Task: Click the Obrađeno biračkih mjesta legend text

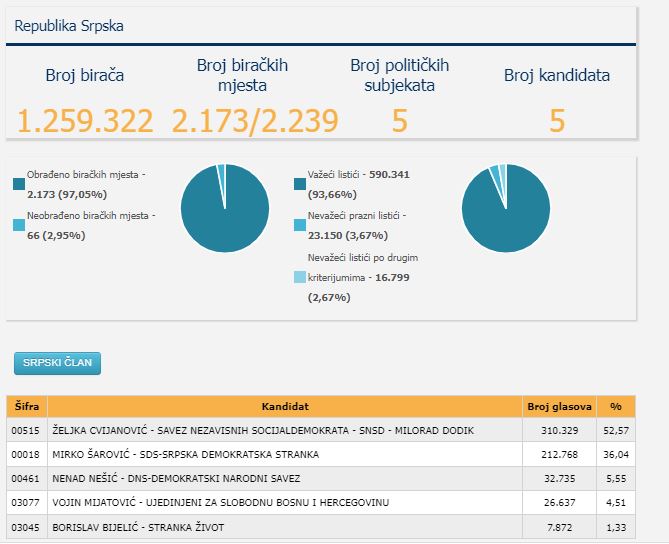Action: click(x=86, y=184)
